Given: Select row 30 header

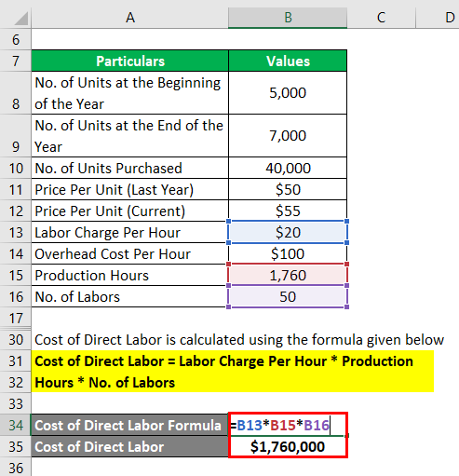Looking at the screenshot, I should (16, 339).
